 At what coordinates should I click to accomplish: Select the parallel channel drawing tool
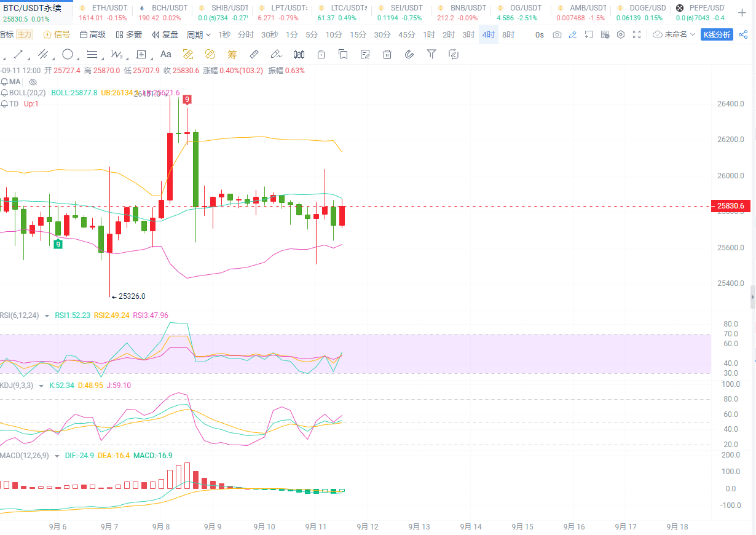[43, 54]
